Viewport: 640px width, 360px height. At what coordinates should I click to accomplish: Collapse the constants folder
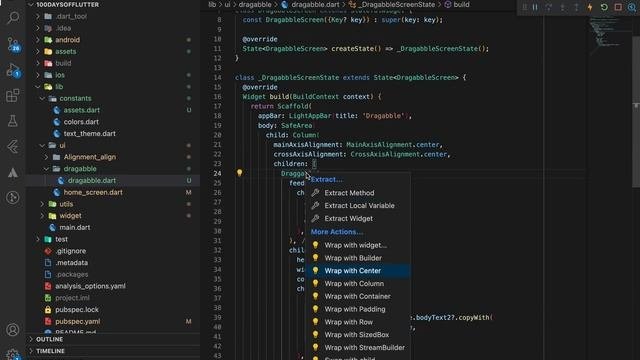[42, 98]
